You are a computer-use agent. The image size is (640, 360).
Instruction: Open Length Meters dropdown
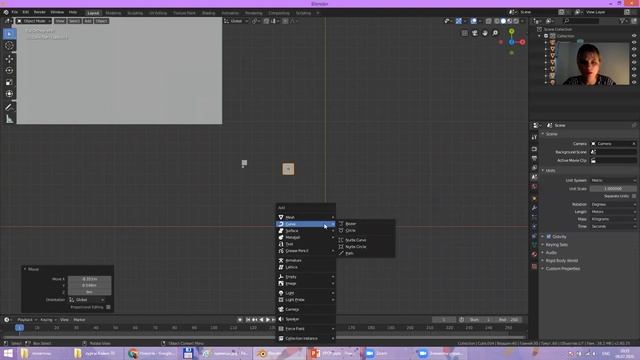point(613,212)
